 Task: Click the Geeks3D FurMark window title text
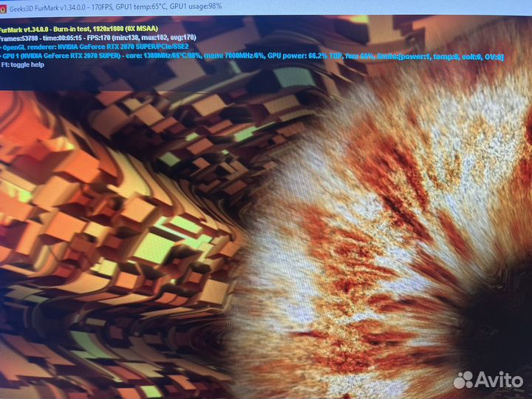click(x=115, y=7)
